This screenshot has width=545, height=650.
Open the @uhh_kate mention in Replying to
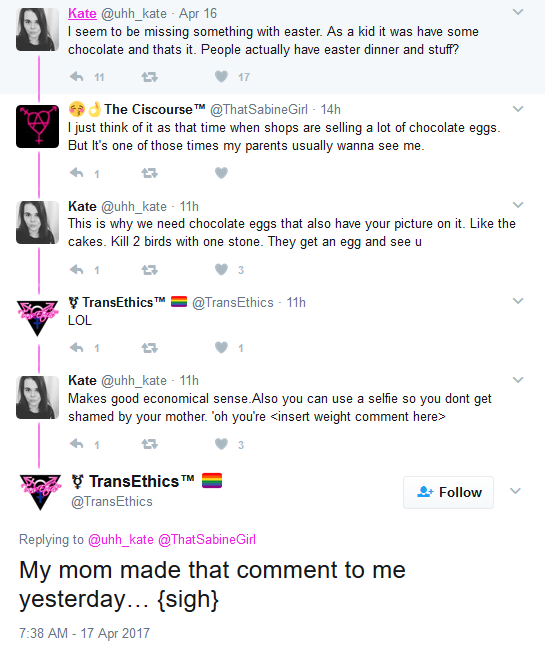click(x=121, y=539)
